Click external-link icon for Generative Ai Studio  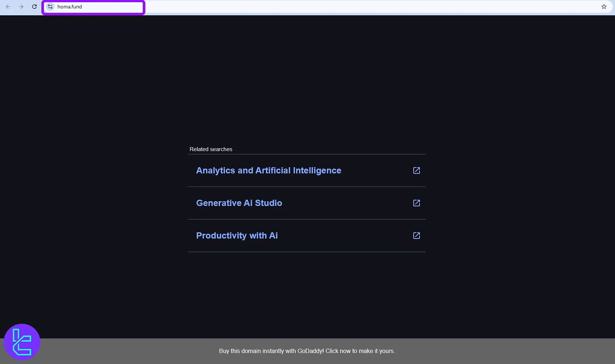416,203
